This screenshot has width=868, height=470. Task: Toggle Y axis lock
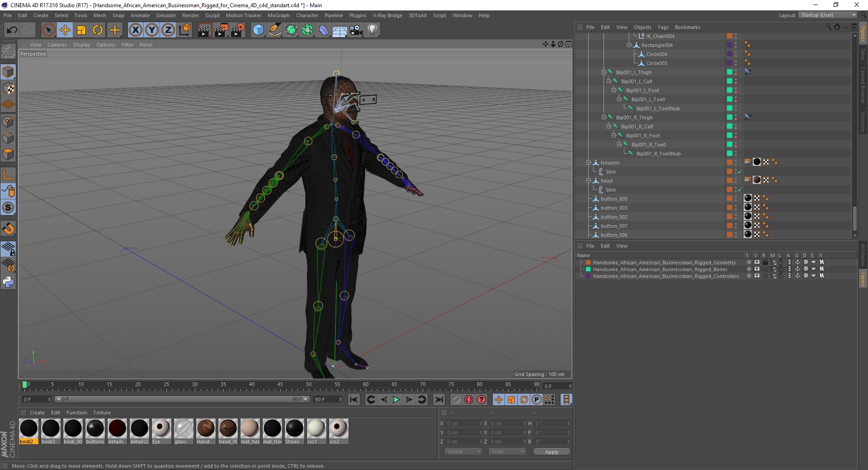[x=152, y=30]
